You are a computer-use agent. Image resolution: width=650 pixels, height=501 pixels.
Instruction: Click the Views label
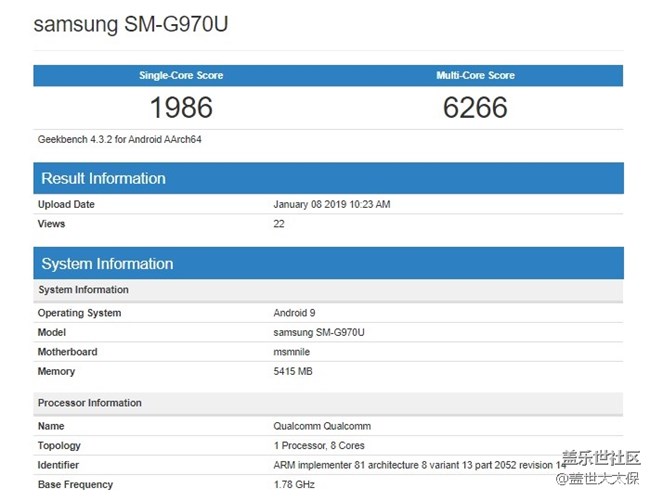pyautogui.click(x=51, y=224)
